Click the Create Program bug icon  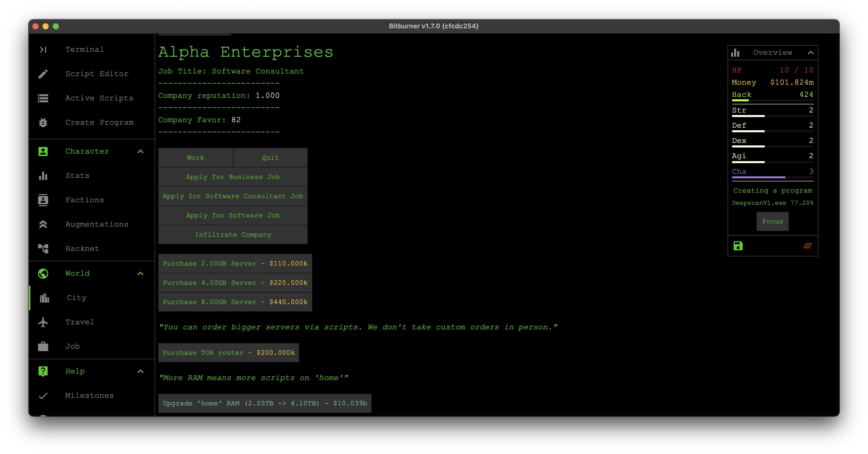click(x=43, y=123)
